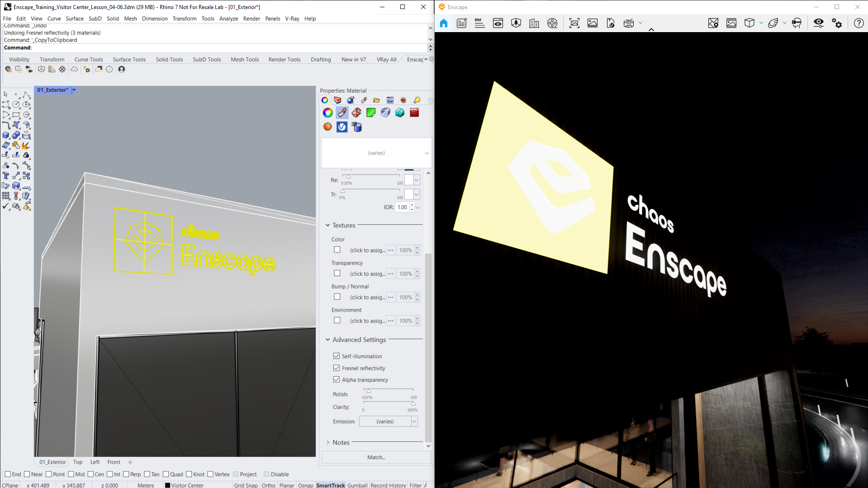Image resolution: width=868 pixels, height=488 pixels.
Task: Click the Enscape account user icon in Rhino
Action: click(122, 69)
